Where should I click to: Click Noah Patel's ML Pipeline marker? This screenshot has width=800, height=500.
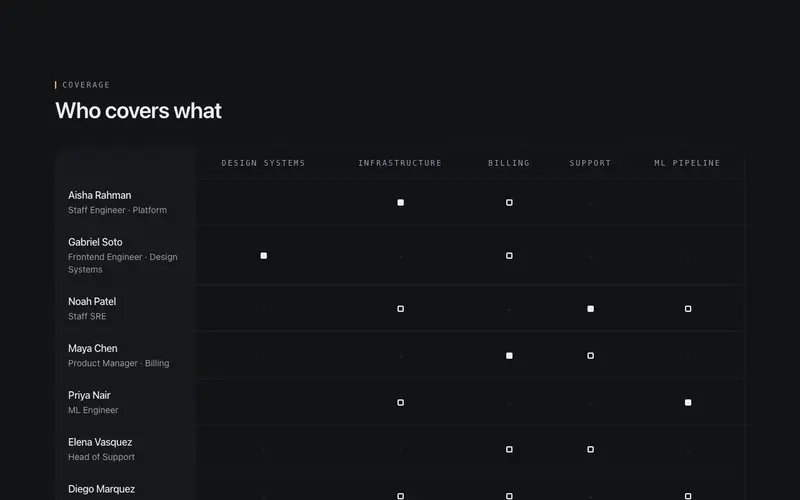pyautogui.click(x=688, y=309)
